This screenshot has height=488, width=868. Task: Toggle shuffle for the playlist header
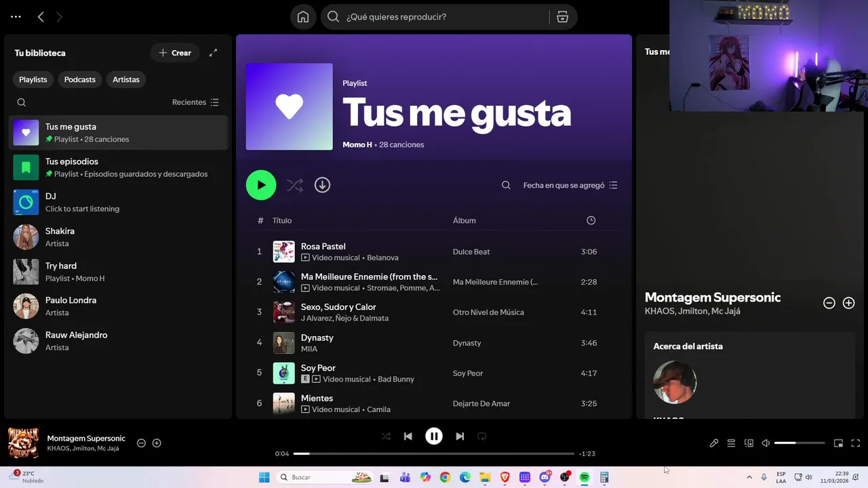pos(294,185)
